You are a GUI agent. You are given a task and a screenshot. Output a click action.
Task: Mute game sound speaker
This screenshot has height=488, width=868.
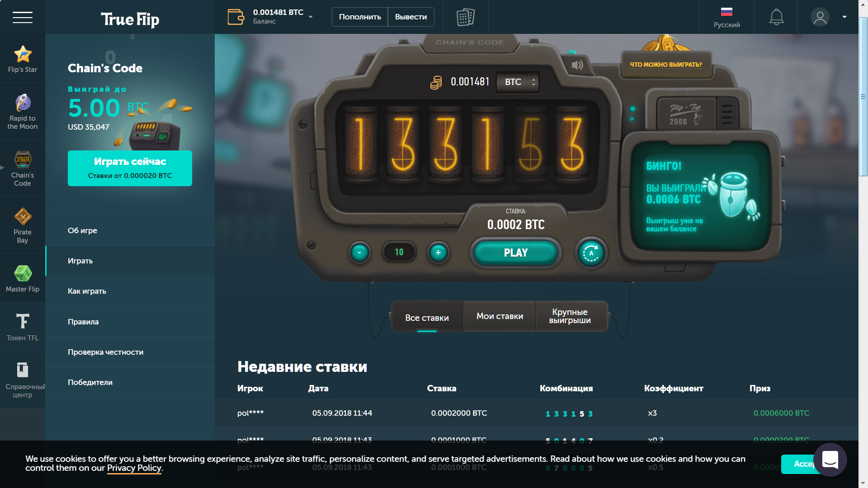tap(577, 65)
